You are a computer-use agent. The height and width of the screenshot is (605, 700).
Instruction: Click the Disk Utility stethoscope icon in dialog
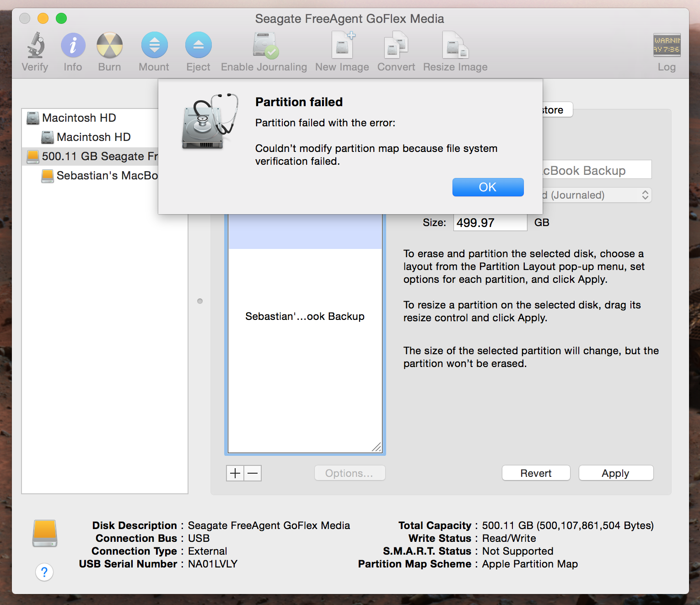(210, 121)
